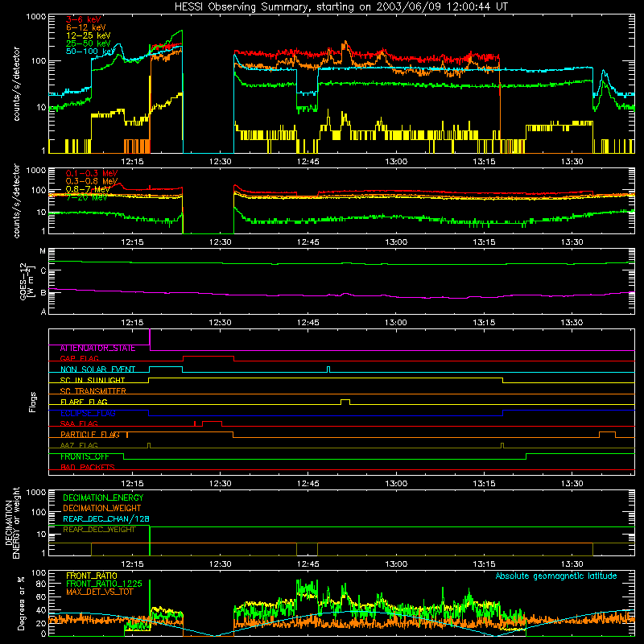Select the M class tick label
The height and width of the screenshot is (644, 644).
click(43, 251)
